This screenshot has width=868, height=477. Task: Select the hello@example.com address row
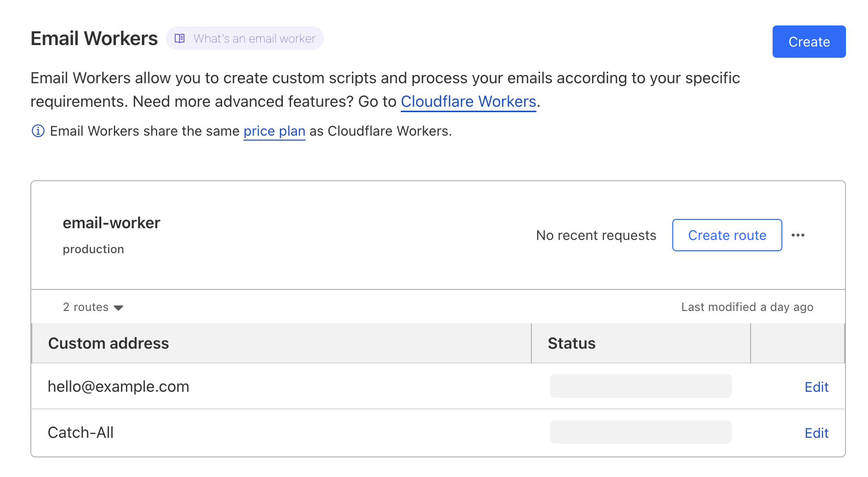point(118,387)
